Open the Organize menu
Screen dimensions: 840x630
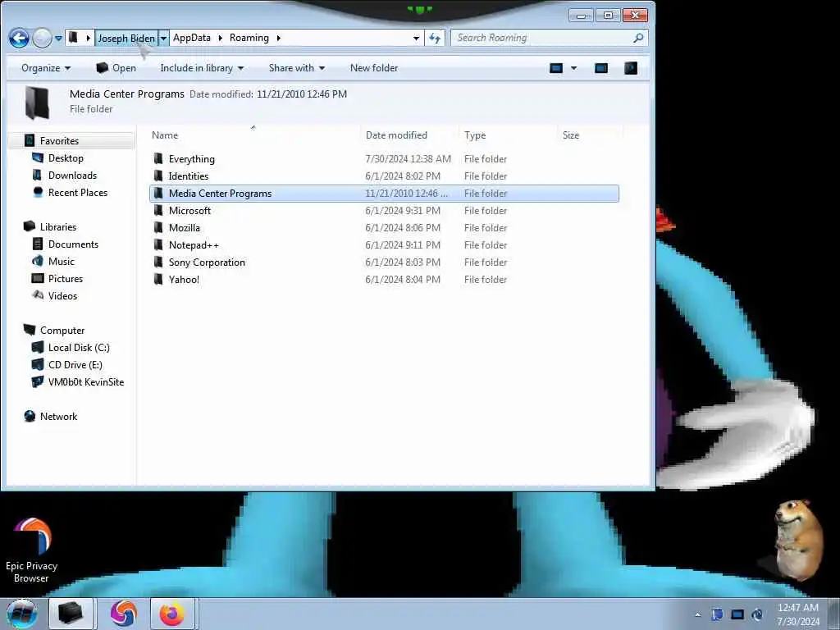(46, 68)
